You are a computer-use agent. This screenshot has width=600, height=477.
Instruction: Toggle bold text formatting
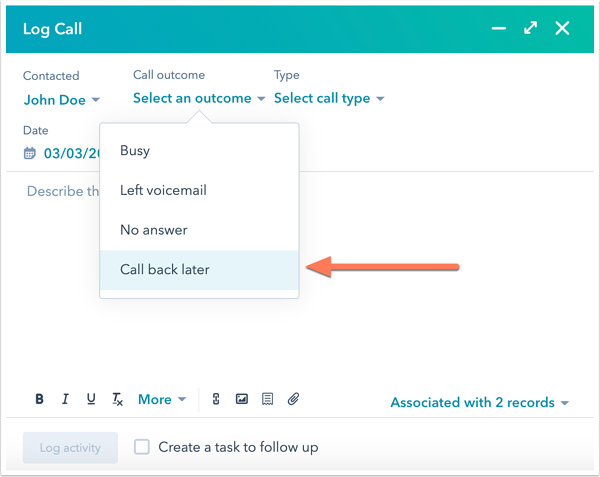[40, 399]
